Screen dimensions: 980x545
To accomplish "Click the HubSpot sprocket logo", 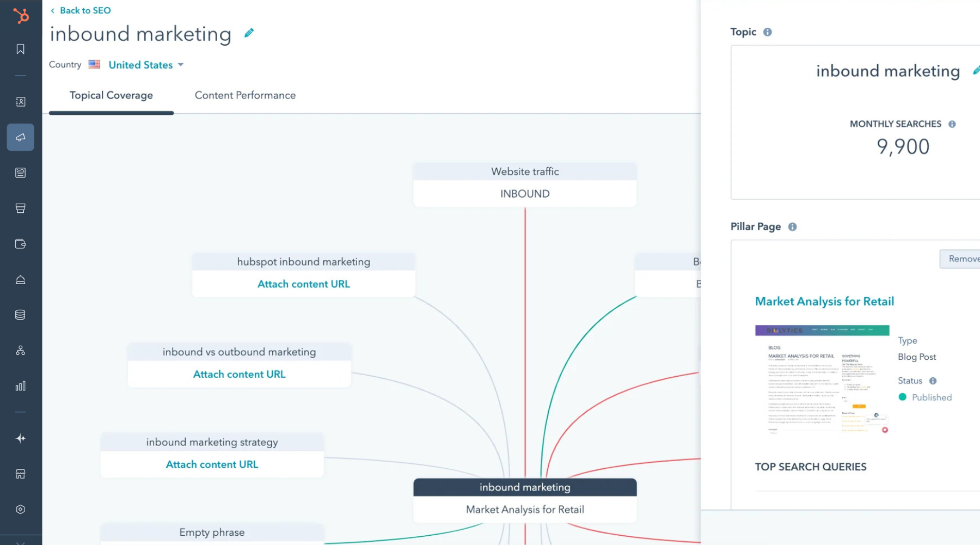I will coord(21,16).
